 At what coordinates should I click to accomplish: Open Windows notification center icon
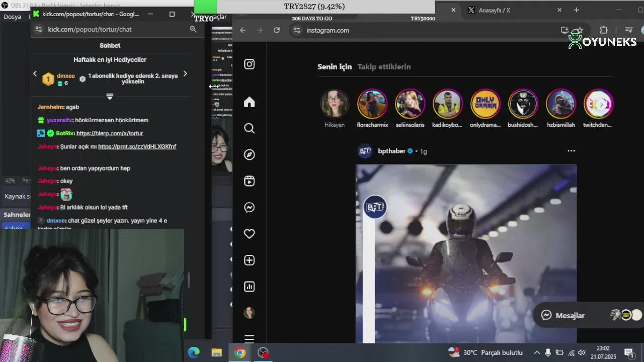point(628,352)
